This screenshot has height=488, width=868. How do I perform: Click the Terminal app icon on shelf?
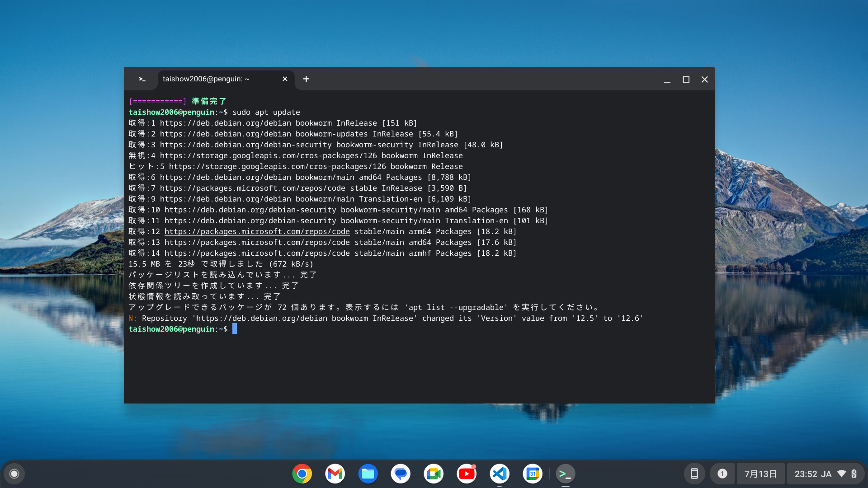[x=566, y=474]
